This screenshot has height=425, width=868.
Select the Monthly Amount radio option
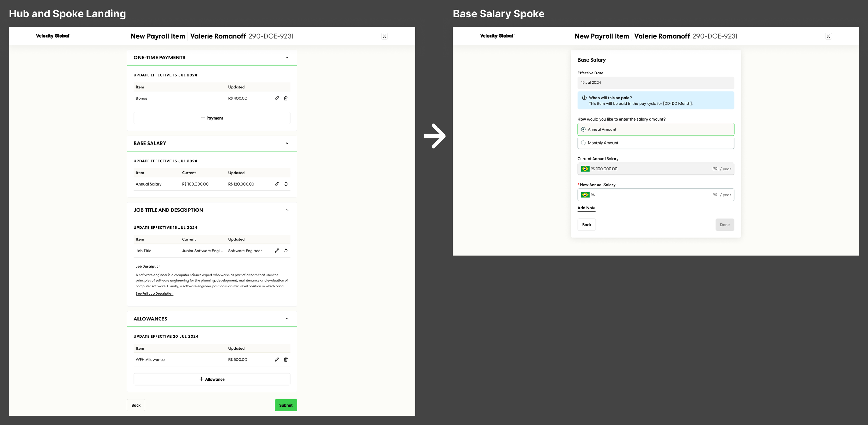coord(583,143)
